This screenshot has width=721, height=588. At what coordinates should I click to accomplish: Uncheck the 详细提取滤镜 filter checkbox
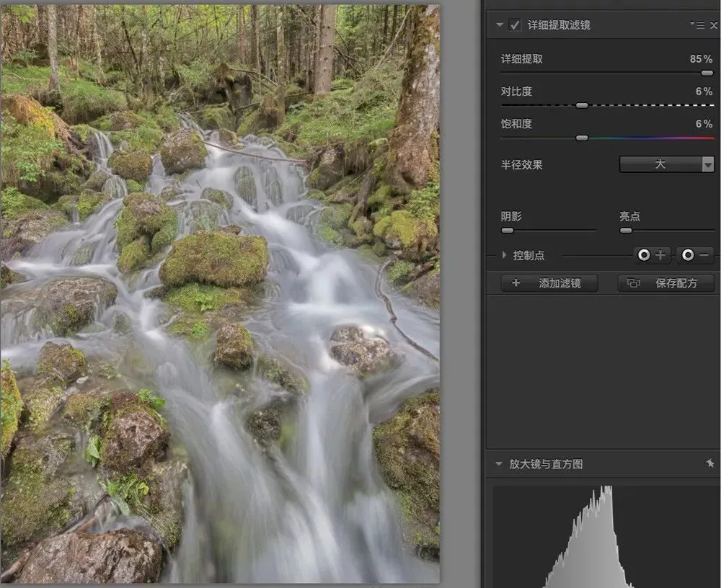515,24
